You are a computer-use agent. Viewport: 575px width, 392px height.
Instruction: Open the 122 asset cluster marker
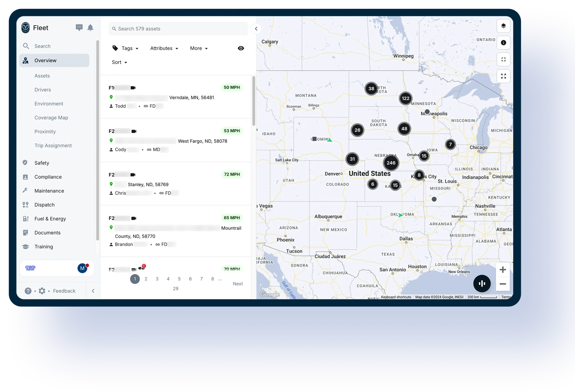click(x=405, y=98)
